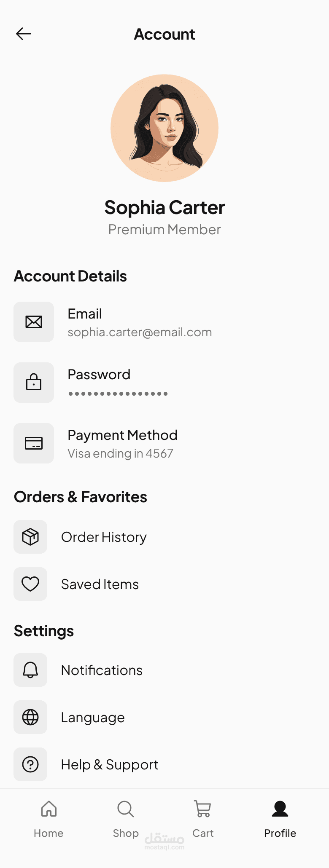
Task: Open the Help & Support label
Action: (110, 765)
